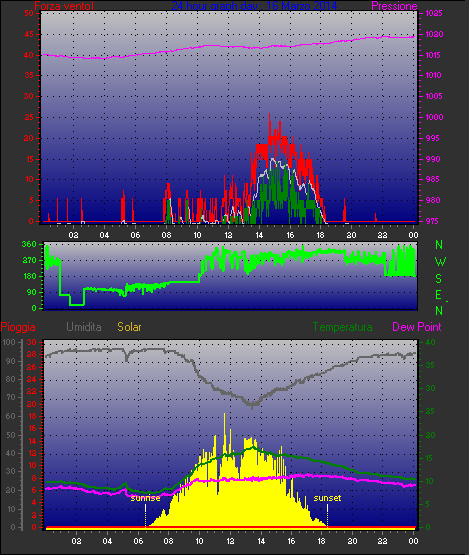
Task: Click the S compass letter beside direction graph
Action: click(439, 279)
